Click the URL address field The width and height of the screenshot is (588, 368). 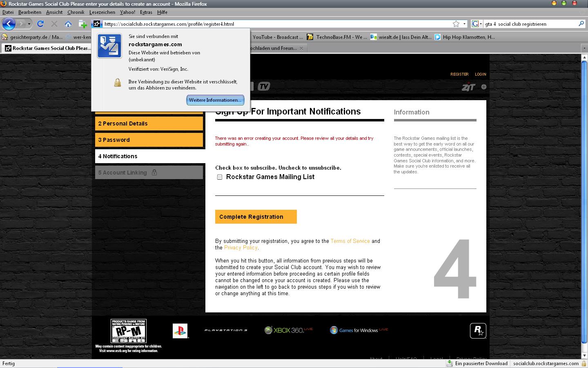(x=277, y=24)
